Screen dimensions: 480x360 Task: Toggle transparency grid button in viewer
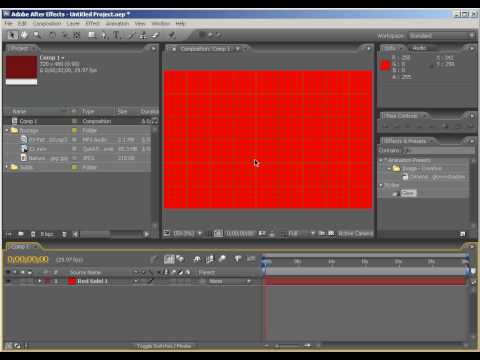(x=331, y=234)
